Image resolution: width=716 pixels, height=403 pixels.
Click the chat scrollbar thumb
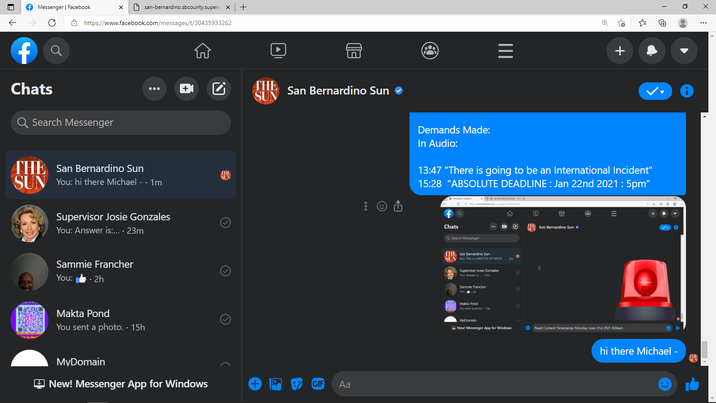click(x=705, y=350)
